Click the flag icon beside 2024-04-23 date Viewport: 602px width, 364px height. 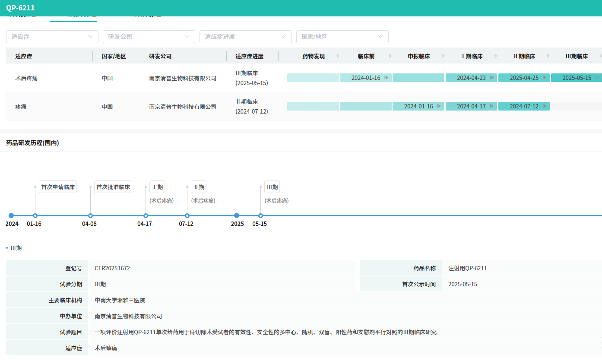click(491, 78)
